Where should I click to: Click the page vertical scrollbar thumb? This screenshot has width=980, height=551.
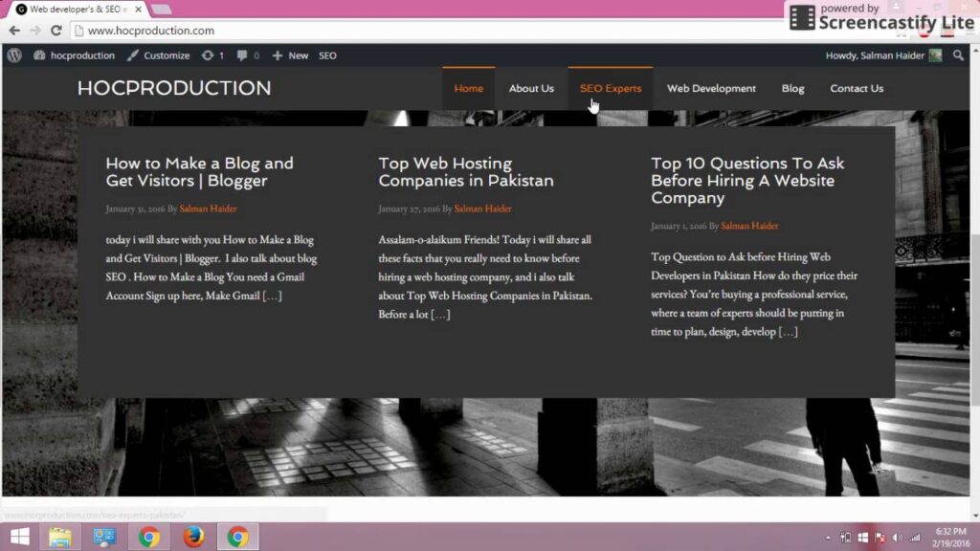(975, 319)
